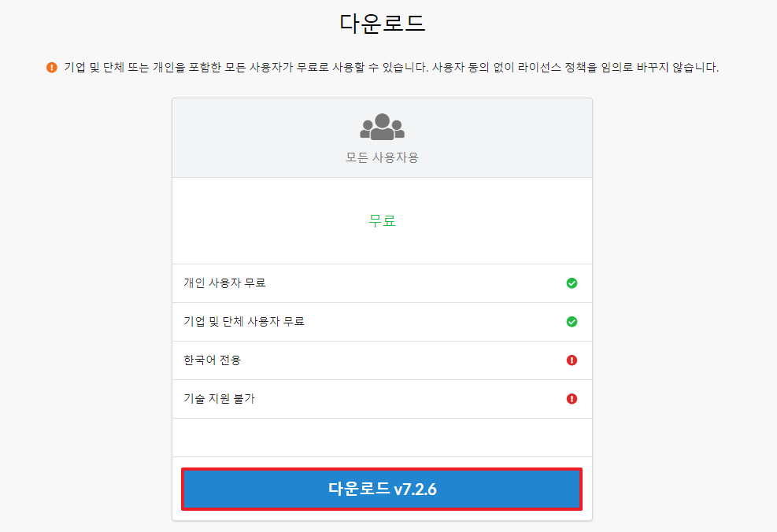The image size is (777, 532).
Task: Click the red exclamation icon beside 한국어 전용
Action: tap(572, 360)
